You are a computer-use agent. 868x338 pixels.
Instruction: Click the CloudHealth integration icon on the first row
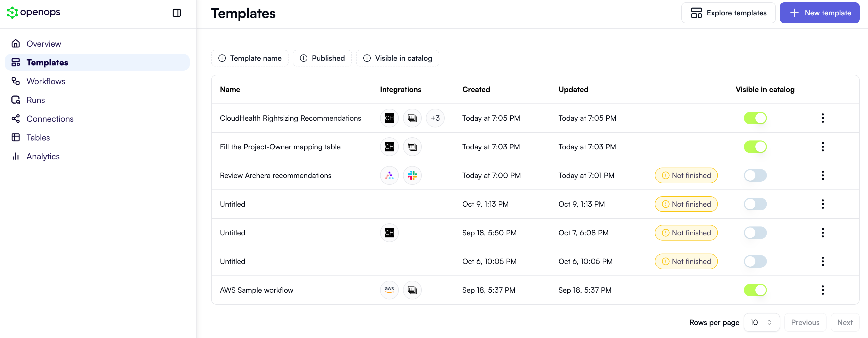tap(389, 118)
